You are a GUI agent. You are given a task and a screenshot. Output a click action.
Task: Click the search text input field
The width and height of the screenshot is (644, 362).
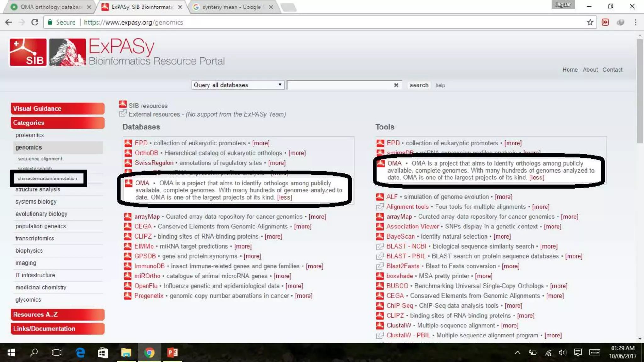[340, 85]
